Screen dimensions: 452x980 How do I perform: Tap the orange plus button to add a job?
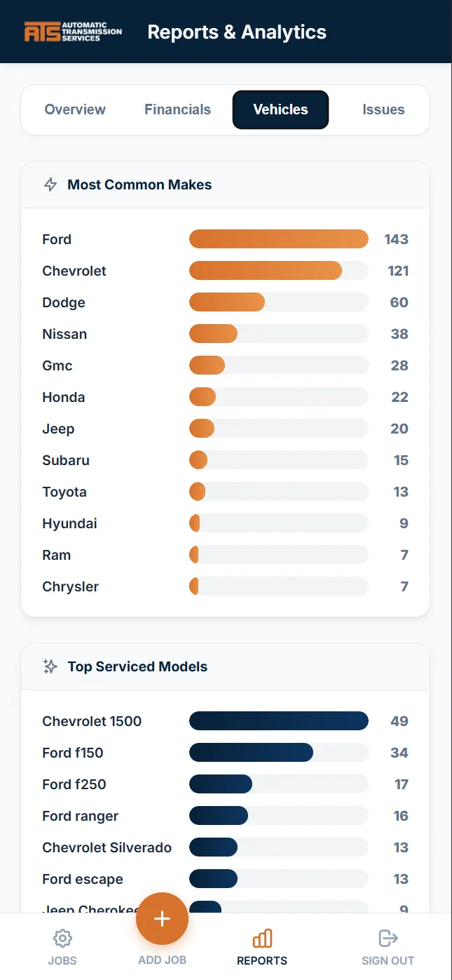coord(162,918)
